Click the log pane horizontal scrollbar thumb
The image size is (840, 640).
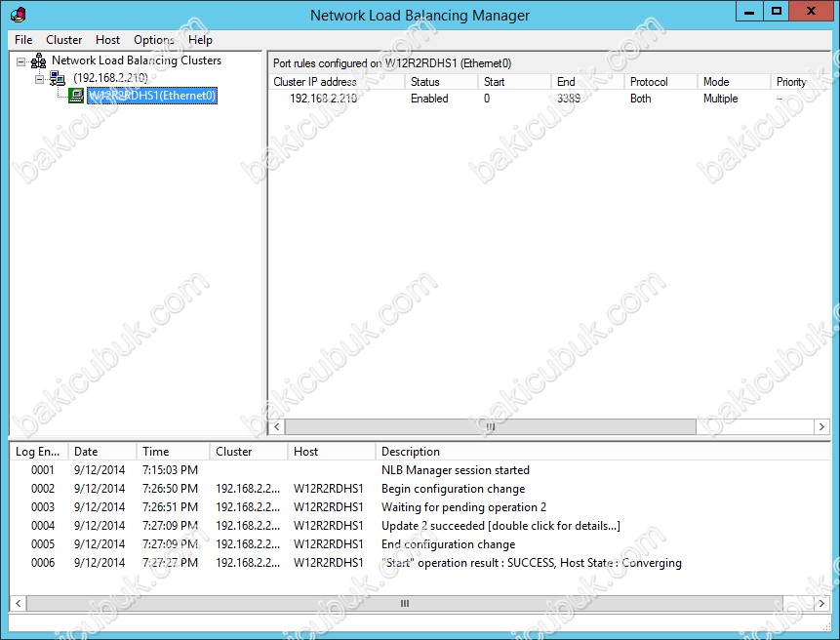point(405,604)
